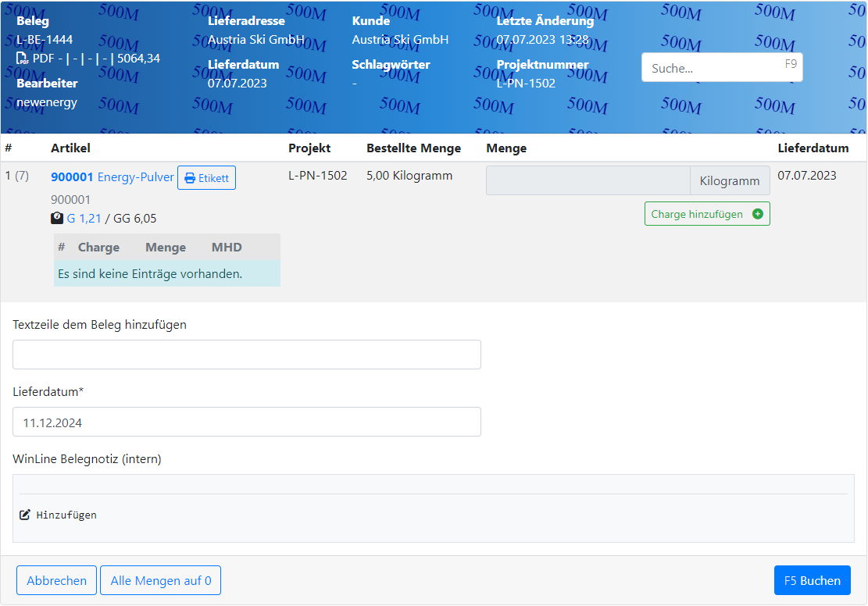
Task: Click the Kilogramm unit label
Action: pos(729,180)
